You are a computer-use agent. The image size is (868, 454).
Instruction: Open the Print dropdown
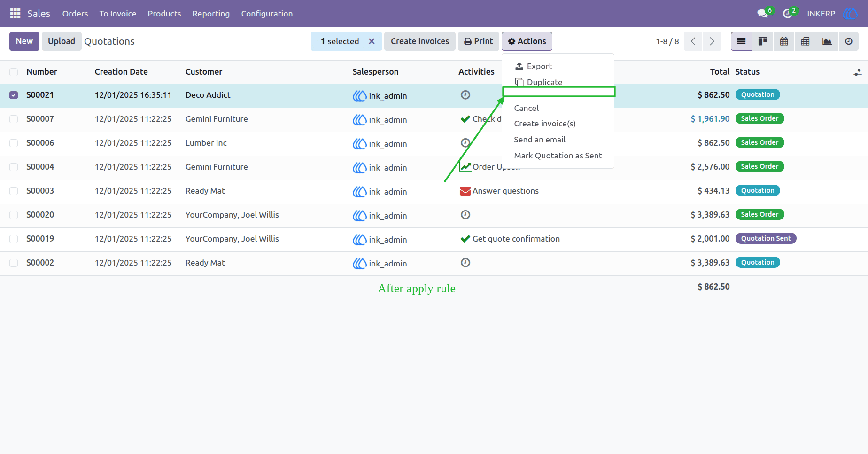click(x=479, y=41)
